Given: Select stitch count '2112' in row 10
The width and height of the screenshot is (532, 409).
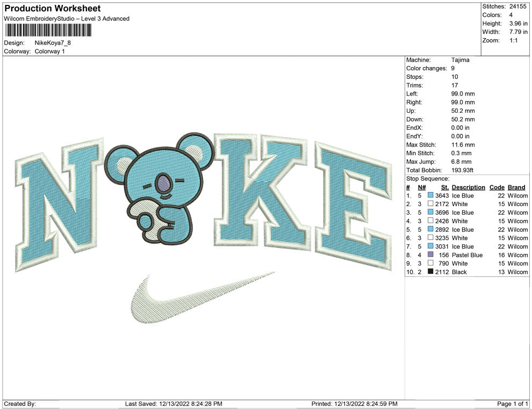Looking at the screenshot, I should click(442, 272).
